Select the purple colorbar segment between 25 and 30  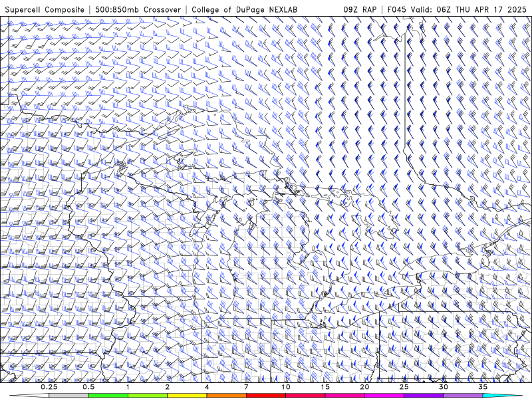424,396
